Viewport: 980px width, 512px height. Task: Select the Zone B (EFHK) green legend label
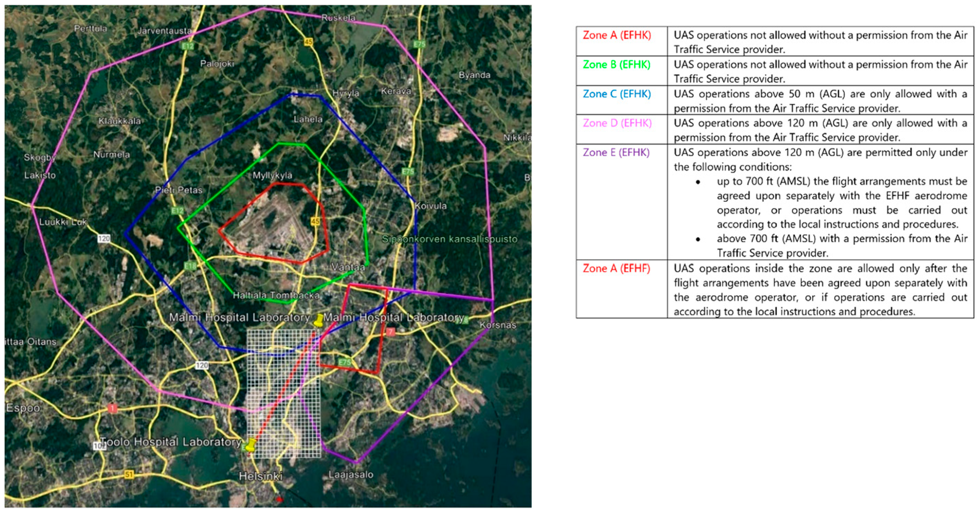616,64
